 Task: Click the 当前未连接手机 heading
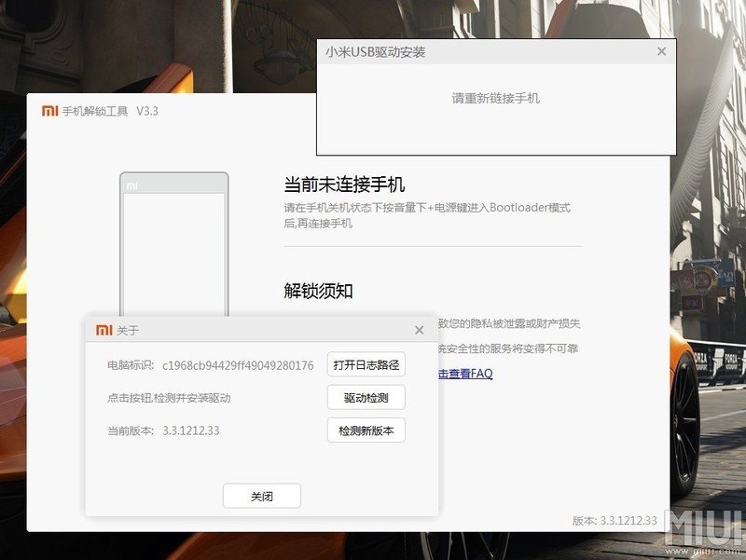point(344,184)
